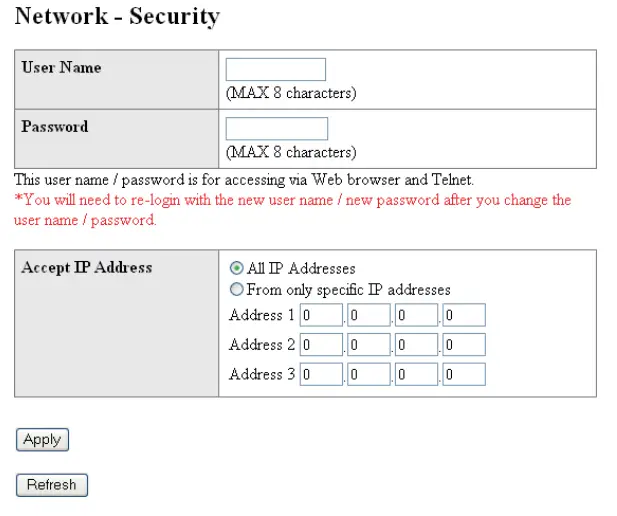Select the All IP Addresses radio button
The image size is (617, 516).
pos(236,268)
